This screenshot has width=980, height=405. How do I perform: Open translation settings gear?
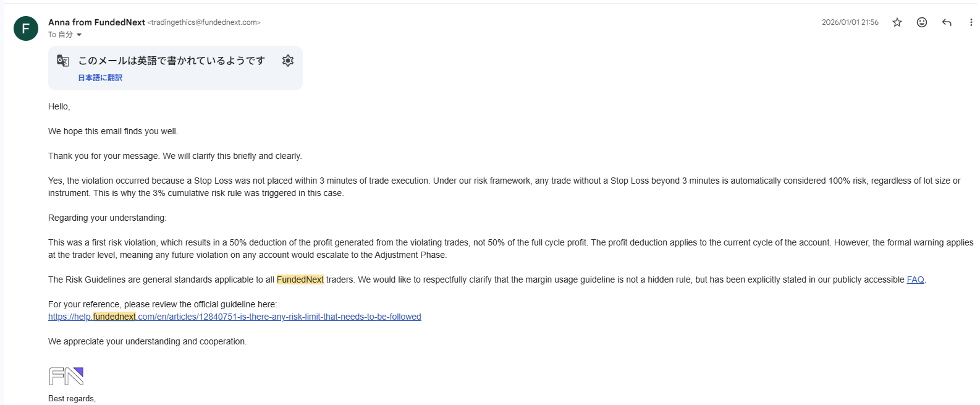tap(288, 61)
